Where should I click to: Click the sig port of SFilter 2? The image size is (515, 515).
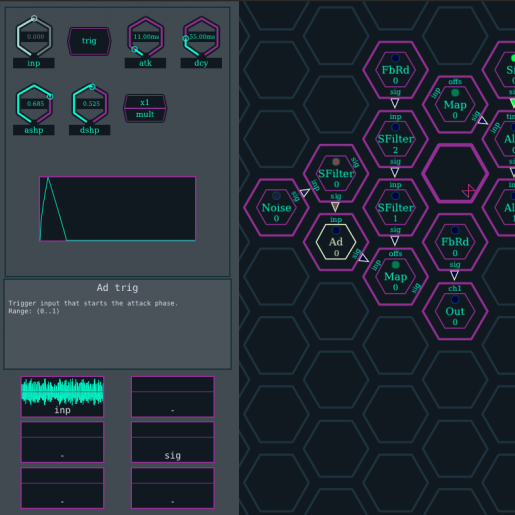[x=395, y=162]
